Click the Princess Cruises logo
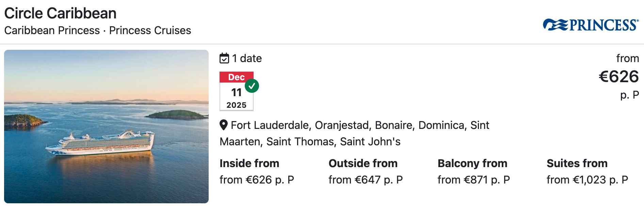The height and width of the screenshot is (206, 644). (x=591, y=25)
